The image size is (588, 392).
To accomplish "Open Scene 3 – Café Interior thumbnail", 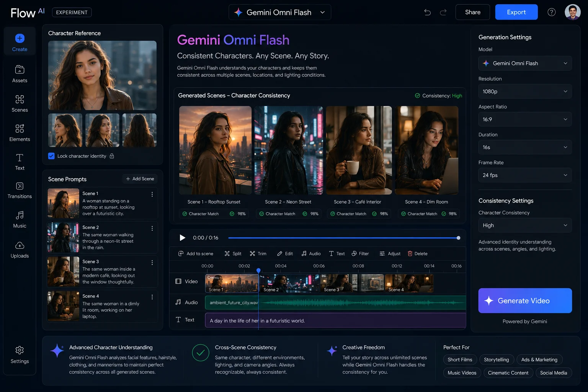I will click(359, 150).
